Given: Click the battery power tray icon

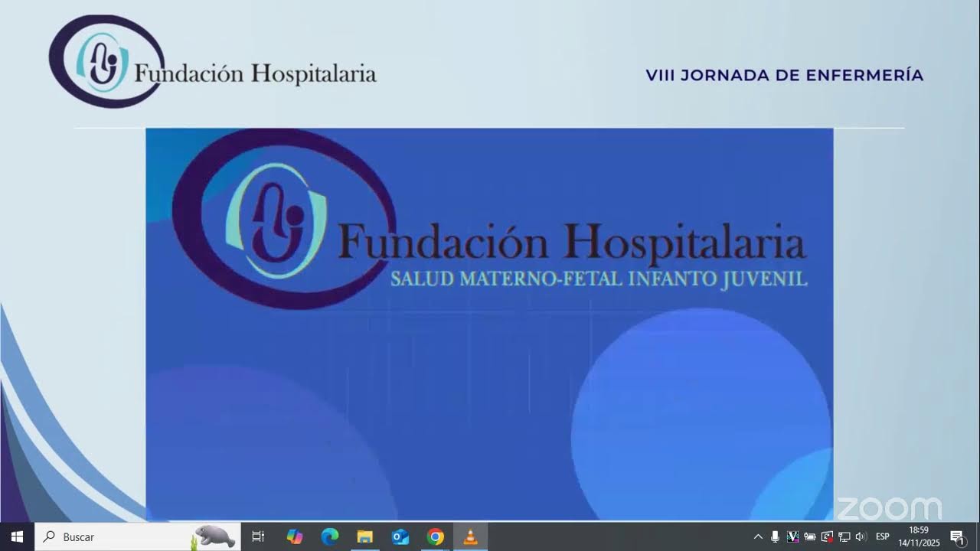Looking at the screenshot, I should tap(810, 536).
